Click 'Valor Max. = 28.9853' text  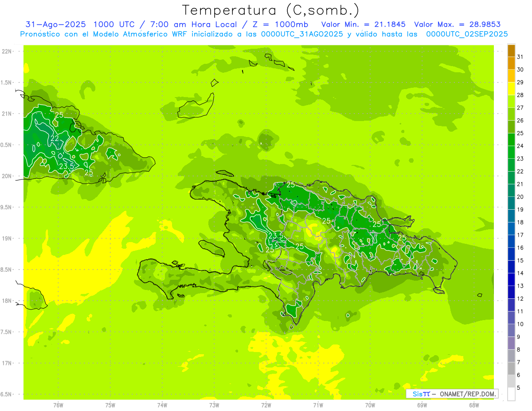[458, 24]
